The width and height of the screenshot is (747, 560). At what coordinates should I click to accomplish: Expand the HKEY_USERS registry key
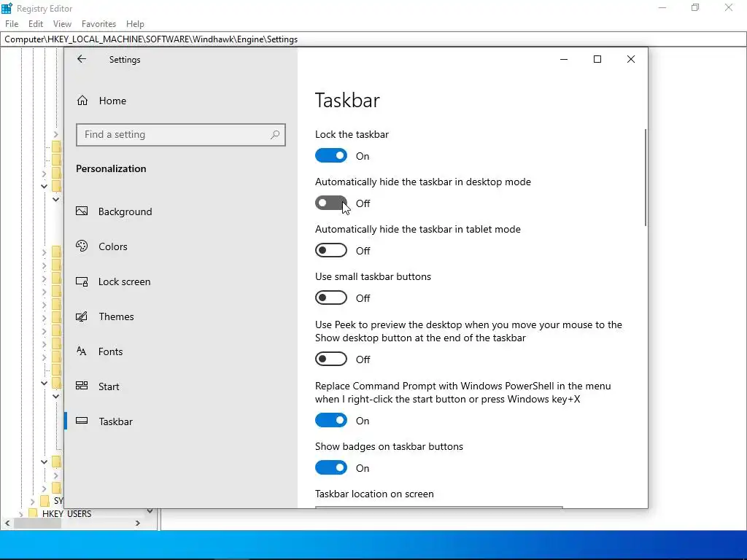tap(20, 514)
